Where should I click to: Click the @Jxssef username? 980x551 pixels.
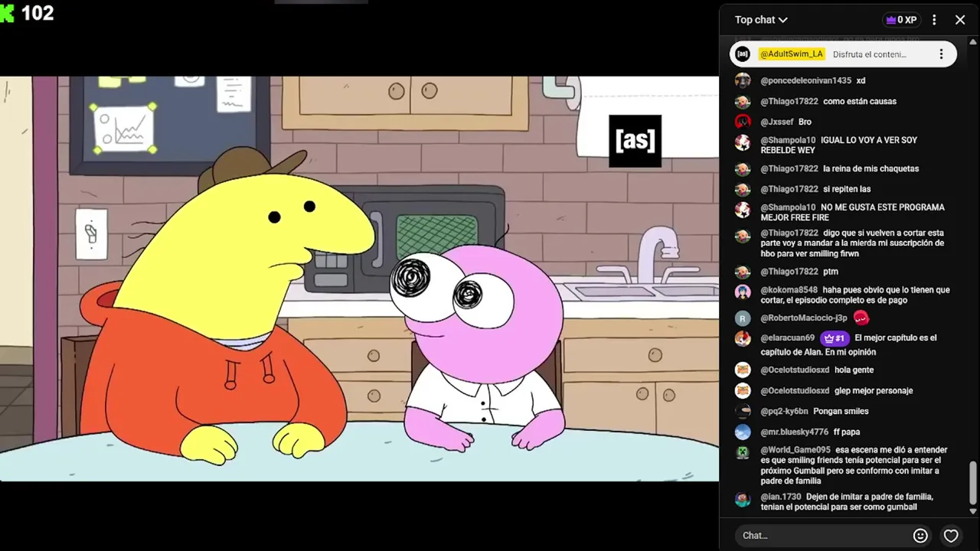click(x=777, y=122)
